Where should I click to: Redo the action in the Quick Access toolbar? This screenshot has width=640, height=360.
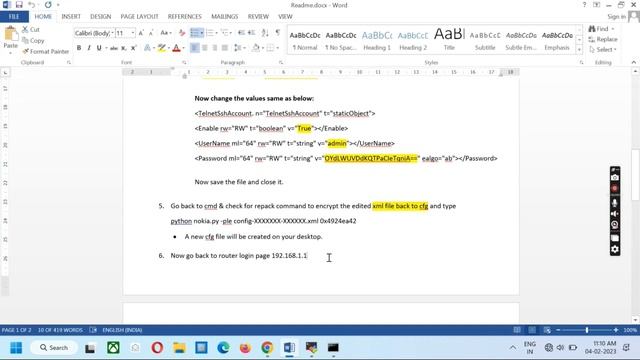(48, 5)
